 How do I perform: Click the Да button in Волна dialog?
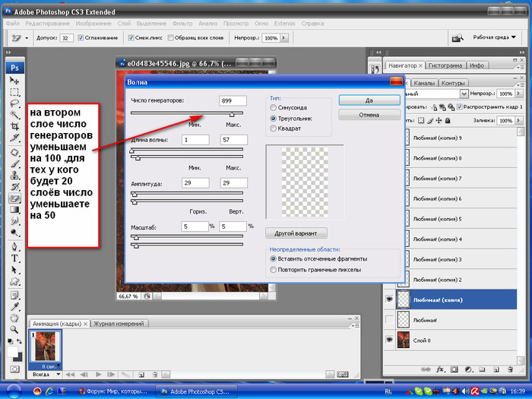pyautogui.click(x=369, y=100)
